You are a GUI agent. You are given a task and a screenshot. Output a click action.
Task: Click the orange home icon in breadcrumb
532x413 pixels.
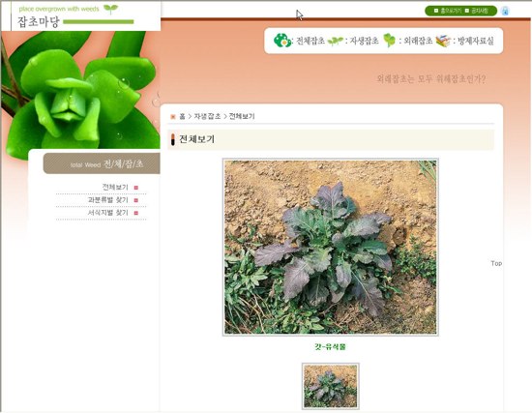pyautogui.click(x=173, y=117)
